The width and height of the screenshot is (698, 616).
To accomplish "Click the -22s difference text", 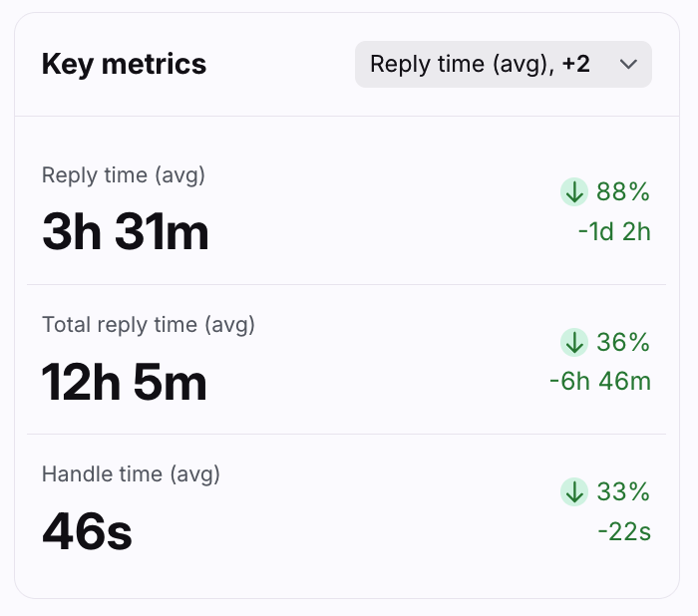I will point(624,531).
